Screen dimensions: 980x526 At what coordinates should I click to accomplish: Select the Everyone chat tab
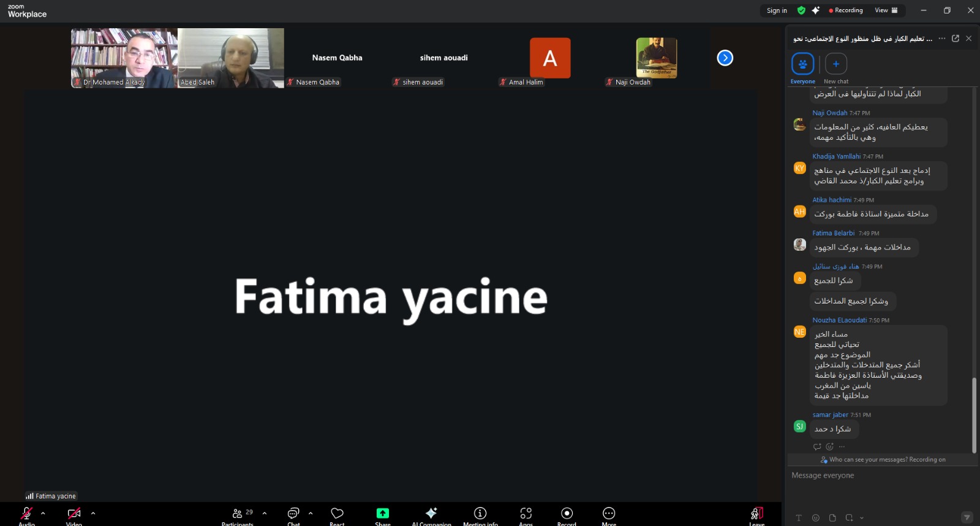pos(802,64)
